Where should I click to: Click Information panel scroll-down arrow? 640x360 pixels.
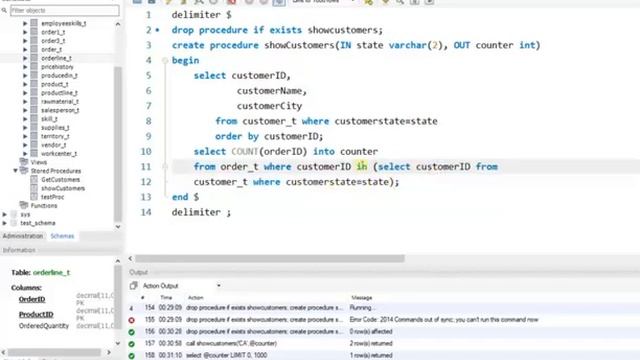[118, 344]
